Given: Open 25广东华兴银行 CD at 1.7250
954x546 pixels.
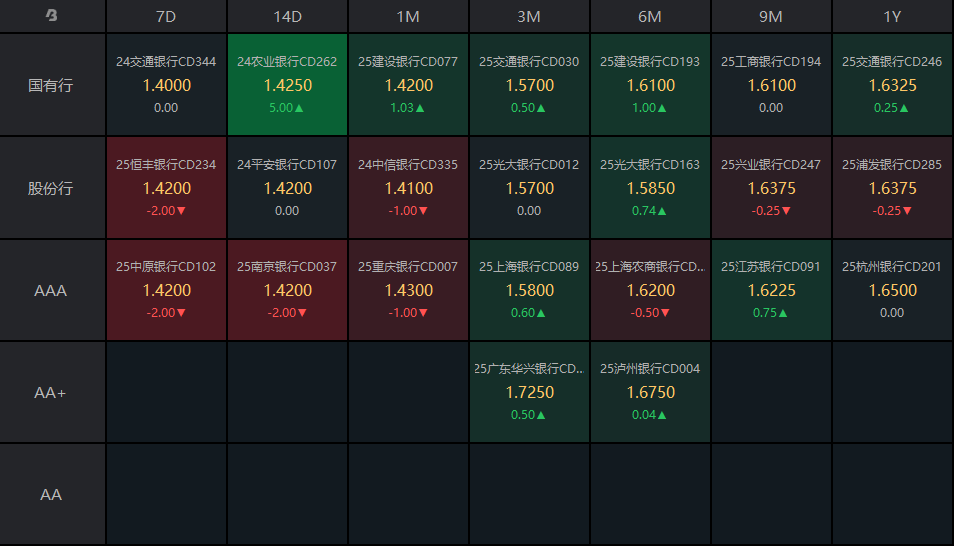Looking at the screenshot, I should coord(529,392).
